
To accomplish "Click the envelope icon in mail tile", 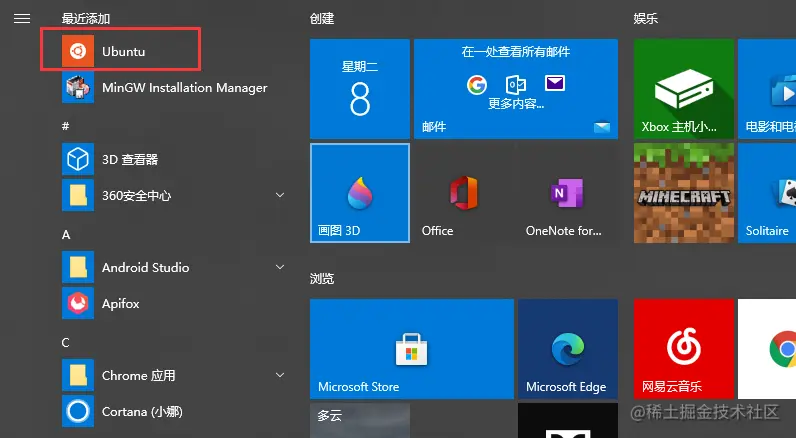I will pos(555,83).
